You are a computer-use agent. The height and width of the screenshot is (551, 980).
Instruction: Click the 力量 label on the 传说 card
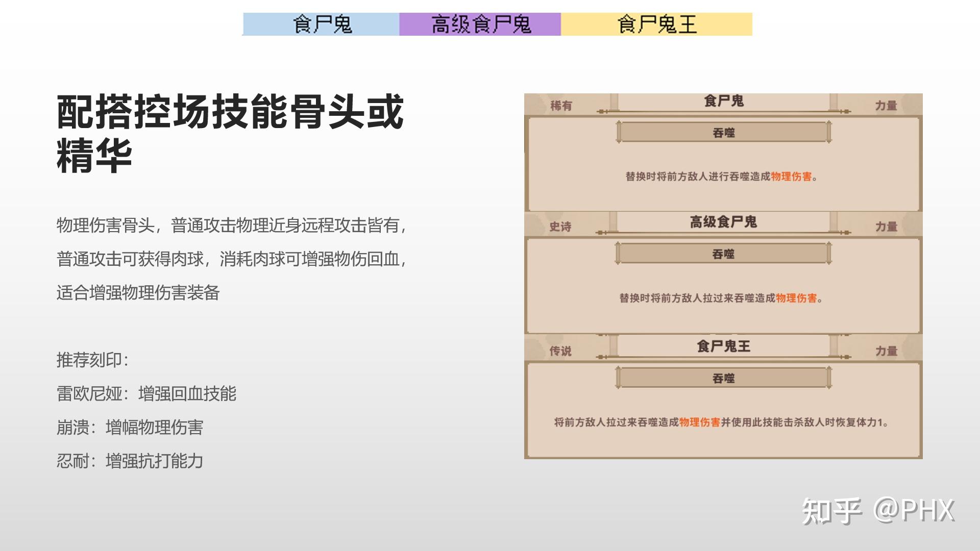click(886, 351)
